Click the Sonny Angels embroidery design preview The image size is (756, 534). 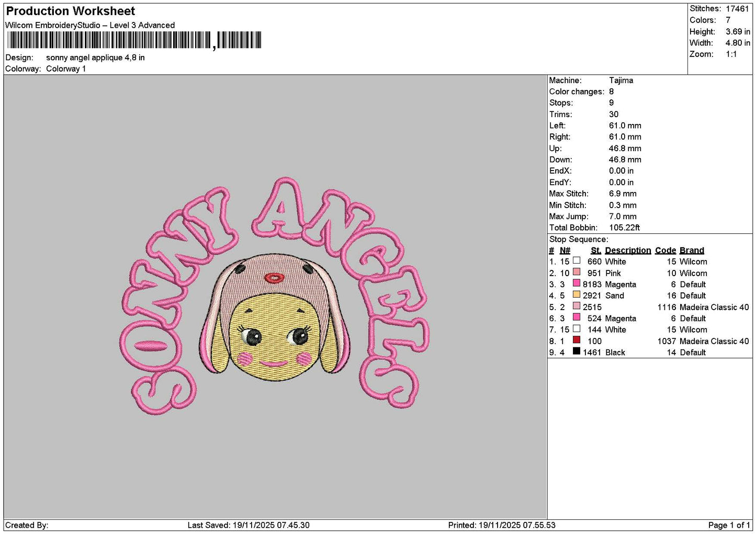275,296
